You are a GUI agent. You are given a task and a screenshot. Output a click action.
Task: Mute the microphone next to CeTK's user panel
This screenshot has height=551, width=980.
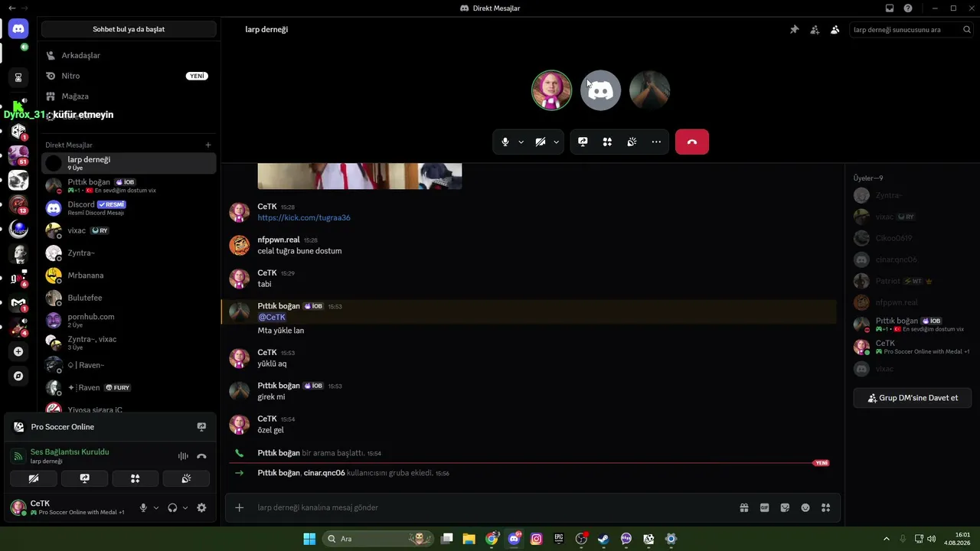click(143, 507)
